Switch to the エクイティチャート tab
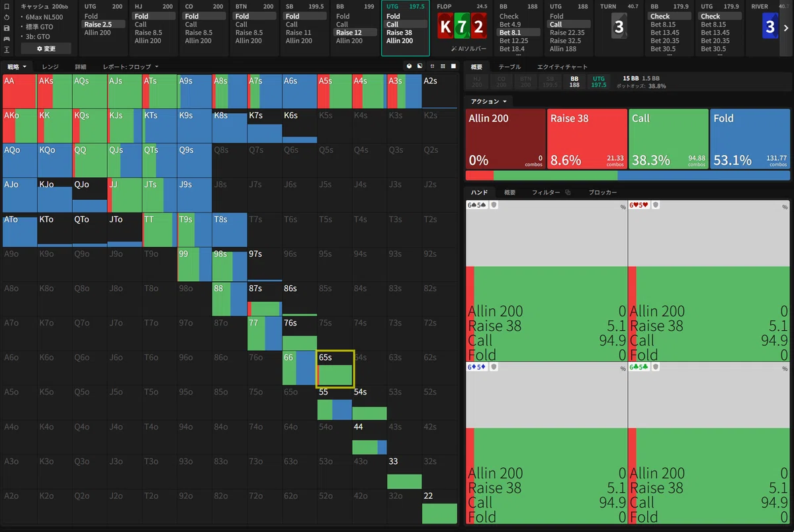Screen dimensions: 794x532 click(x=562, y=67)
